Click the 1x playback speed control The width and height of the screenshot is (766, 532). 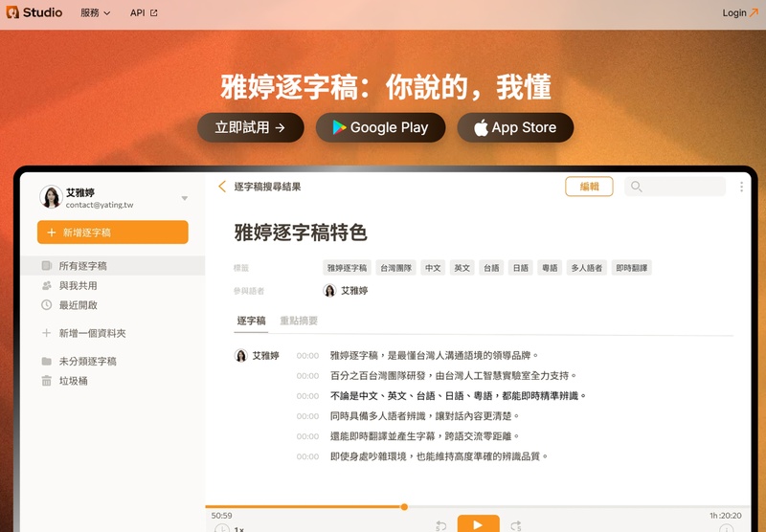coord(238,529)
